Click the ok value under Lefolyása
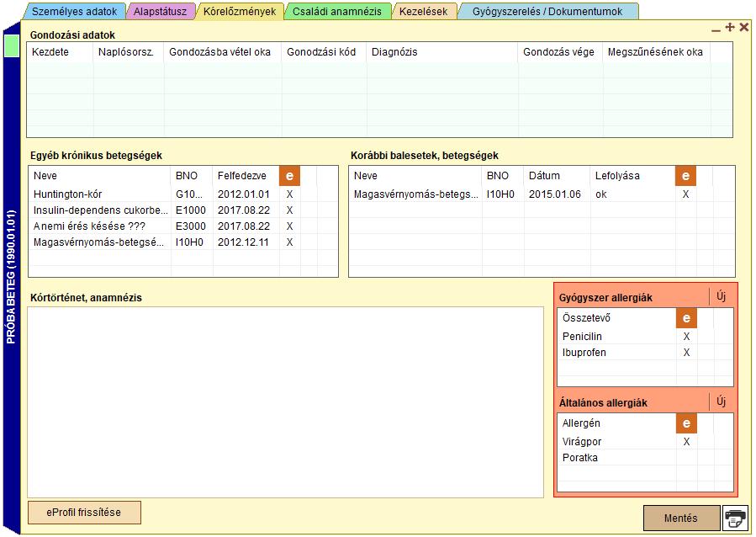This screenshot has height=537, width=756. (600, 194)
